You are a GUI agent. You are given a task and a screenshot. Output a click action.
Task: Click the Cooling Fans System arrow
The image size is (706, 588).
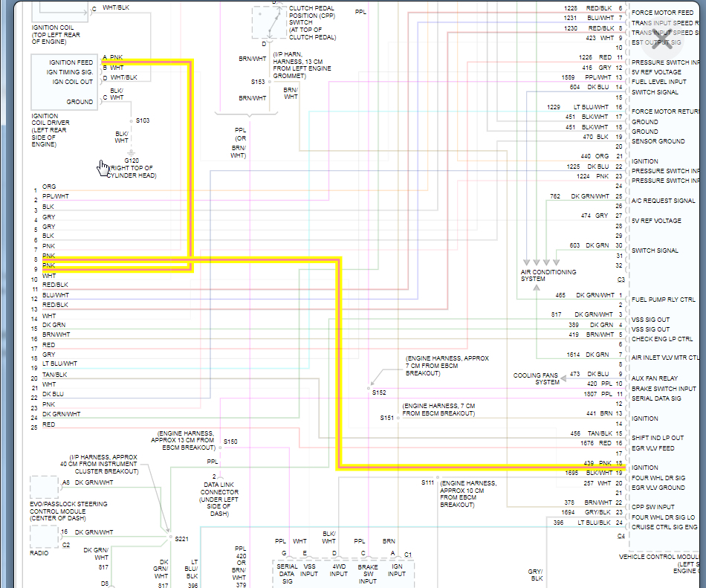pos(564,378)
